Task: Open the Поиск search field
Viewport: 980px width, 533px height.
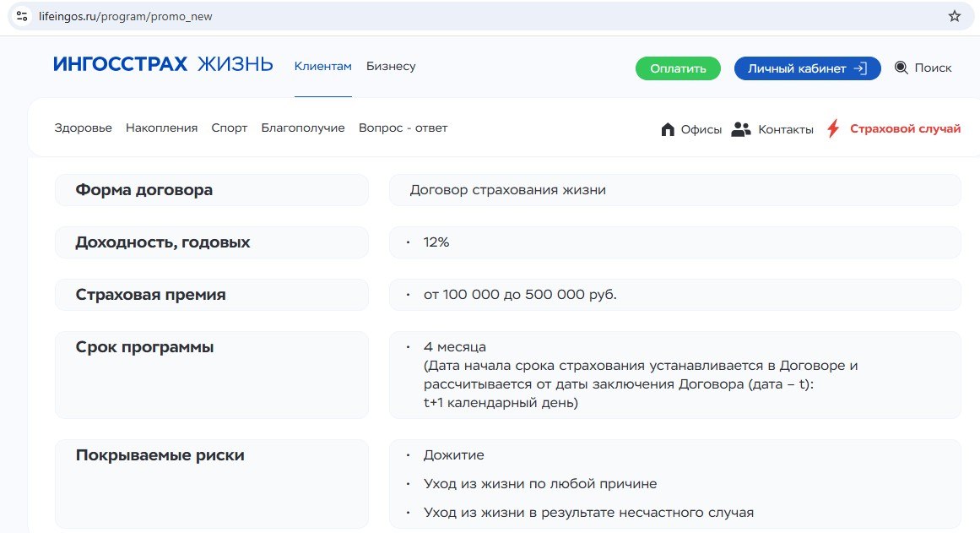Action: tap(933, 68)
